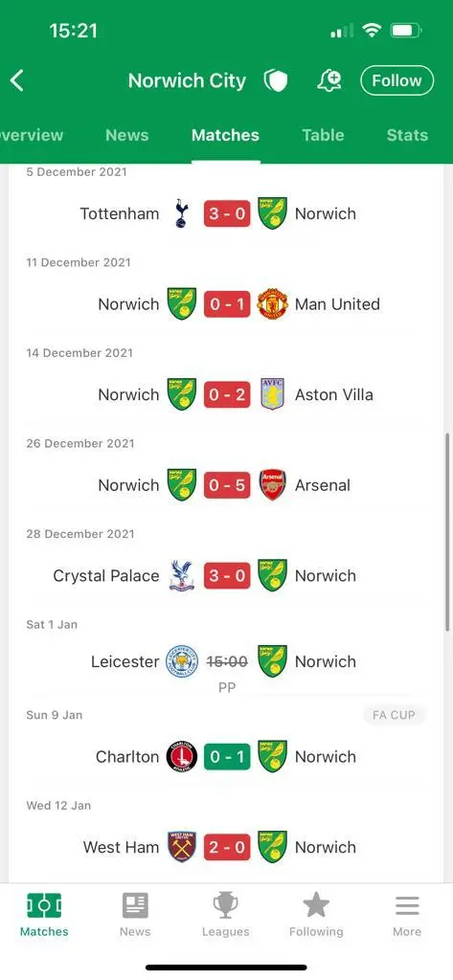Switch to the Stats tab
This screenshot has height=980, width=453.
(x=407, y=135)
